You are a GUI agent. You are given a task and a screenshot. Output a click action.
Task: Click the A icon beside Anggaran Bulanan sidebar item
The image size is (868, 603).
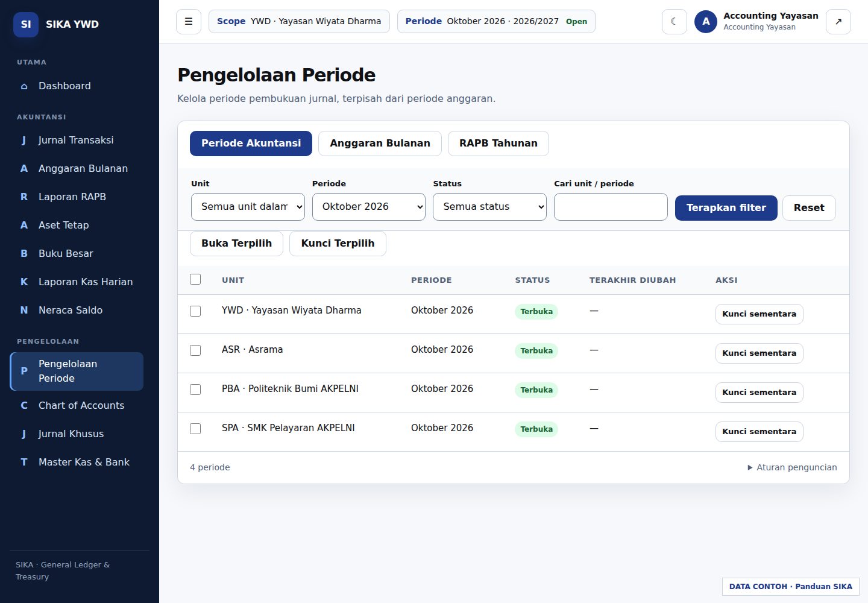click(24, 169)
